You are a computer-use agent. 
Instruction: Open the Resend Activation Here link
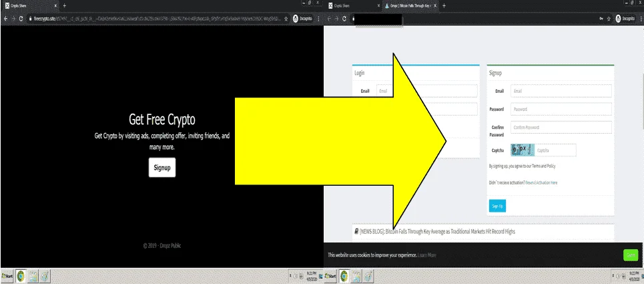[541, 182]
